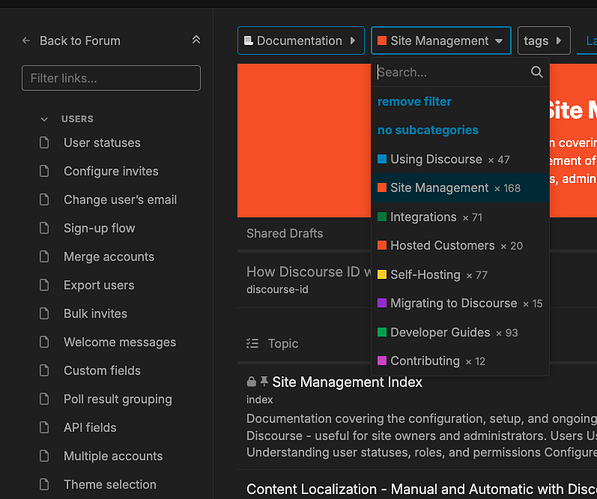Choose the Hosted Customers category option
This screenshot has height=499, width=597.
coord(460,246)
